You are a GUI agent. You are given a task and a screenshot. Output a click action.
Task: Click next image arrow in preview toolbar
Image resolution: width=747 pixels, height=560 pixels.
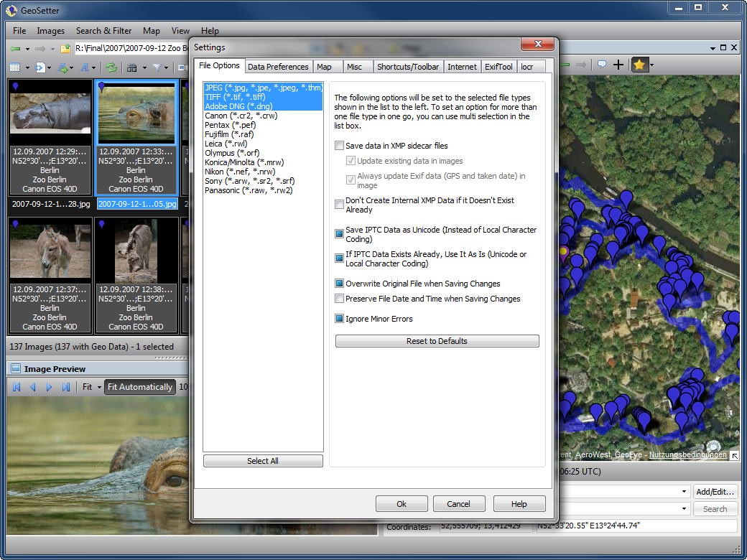pos(50,387)
